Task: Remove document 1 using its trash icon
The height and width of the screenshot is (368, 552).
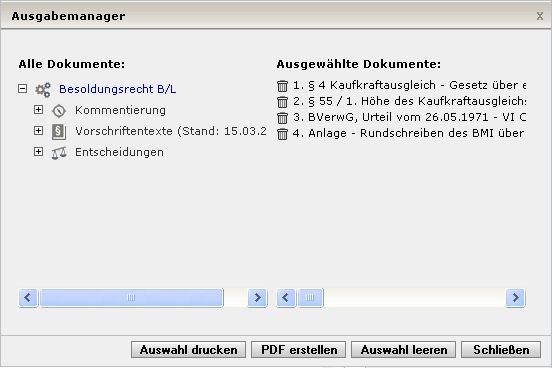Action: tap(282, 86)
